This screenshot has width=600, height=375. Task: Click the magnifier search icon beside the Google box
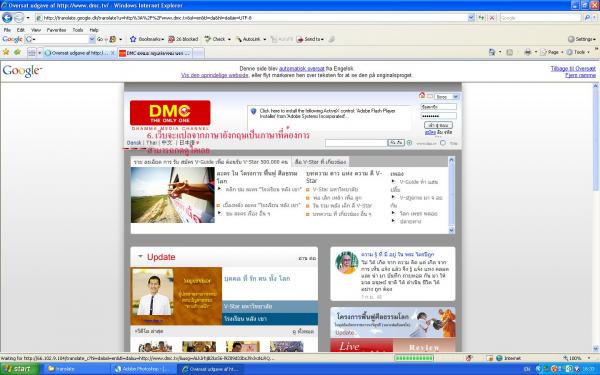586,18
